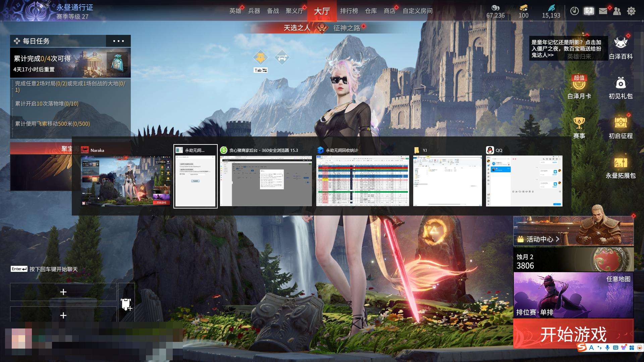The image size is (644, 362).
Task: Click the 每日任务 panel header
Action: point(58,41)
